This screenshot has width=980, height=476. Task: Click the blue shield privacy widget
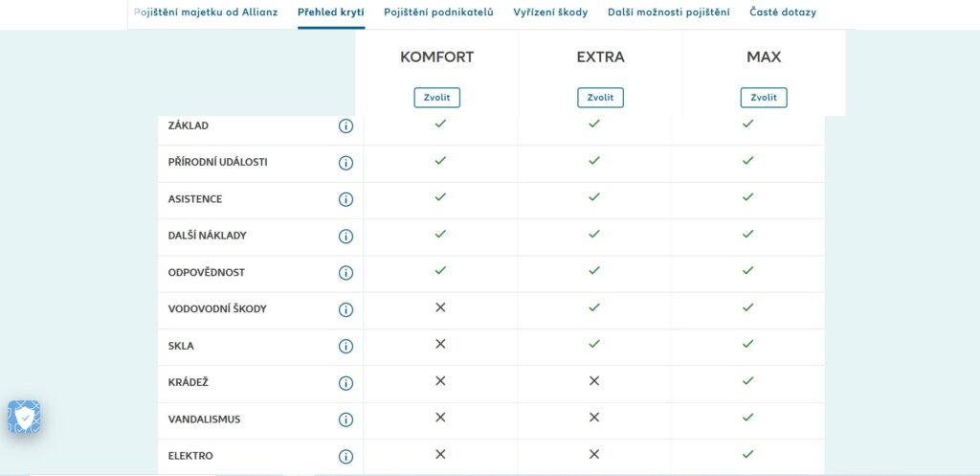click(x=24, y=418)
